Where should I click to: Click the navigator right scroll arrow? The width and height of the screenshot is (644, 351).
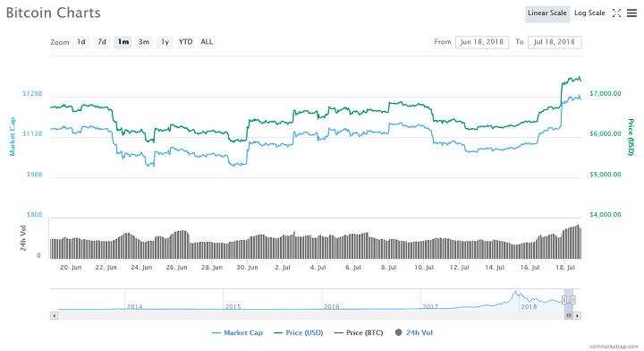(578, 316)
